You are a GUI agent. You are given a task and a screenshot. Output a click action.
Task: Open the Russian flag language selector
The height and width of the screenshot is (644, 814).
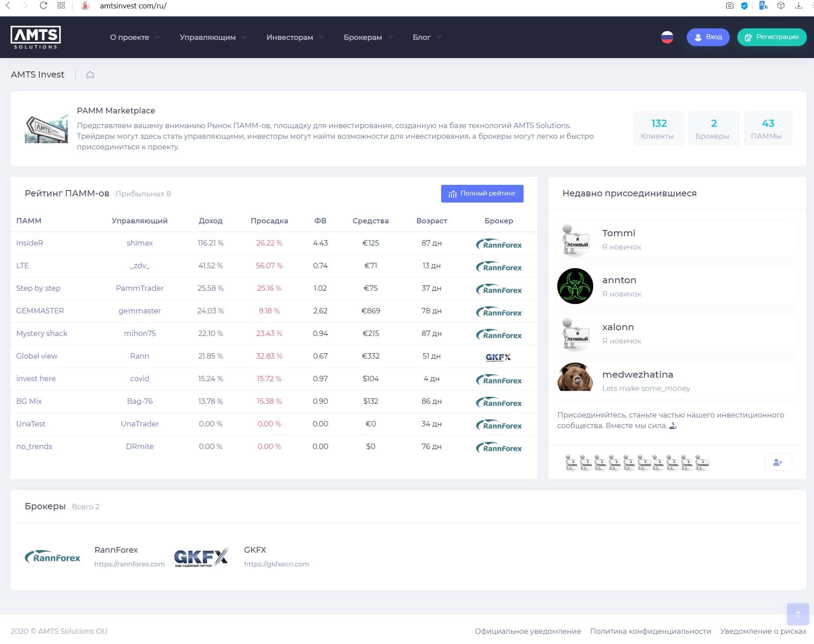click(x=667, y=37)
